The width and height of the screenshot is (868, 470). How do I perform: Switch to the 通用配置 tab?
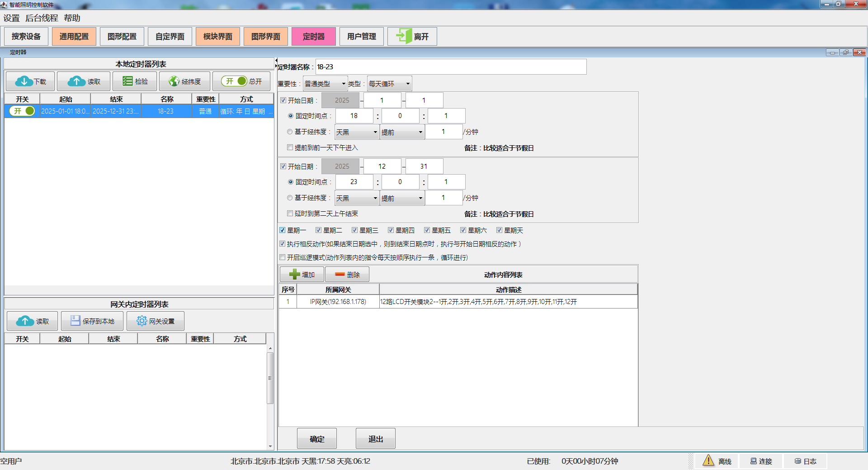[74, 37]
